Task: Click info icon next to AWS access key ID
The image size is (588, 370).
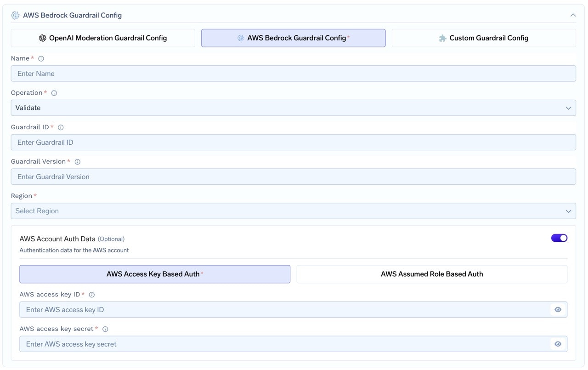Action: (x=91, y=295)
